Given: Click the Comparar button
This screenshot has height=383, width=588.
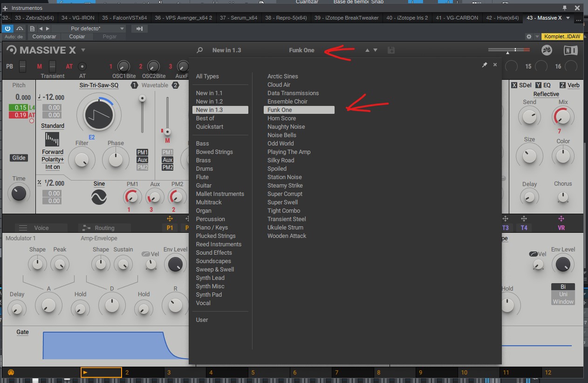Looking at the screenshot, I should pos(44,36).
